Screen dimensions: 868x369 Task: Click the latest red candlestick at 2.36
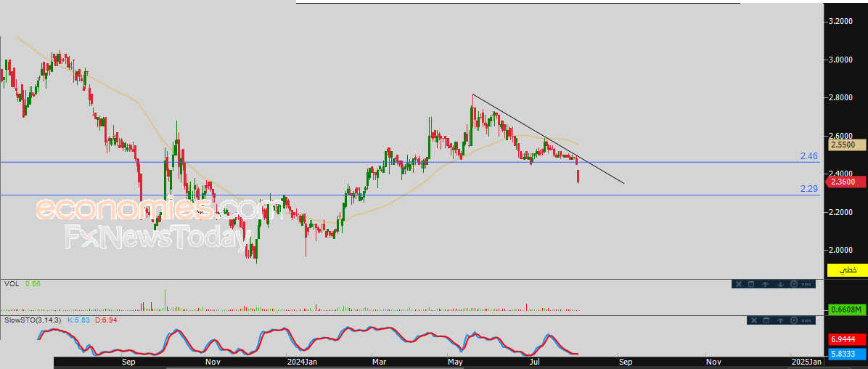(x=578, y=177)
